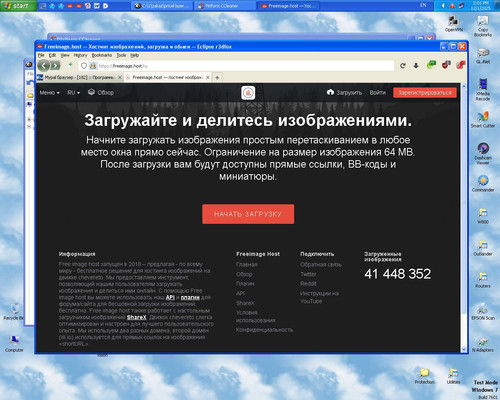
Task: Click scroll-down arrow of page scrollbar
Action: pos(463,349)
